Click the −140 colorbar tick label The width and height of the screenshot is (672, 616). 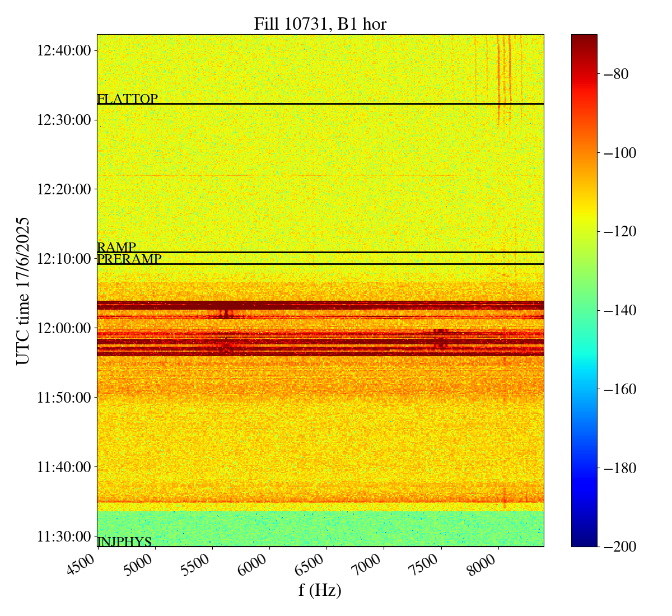point(620,310)
